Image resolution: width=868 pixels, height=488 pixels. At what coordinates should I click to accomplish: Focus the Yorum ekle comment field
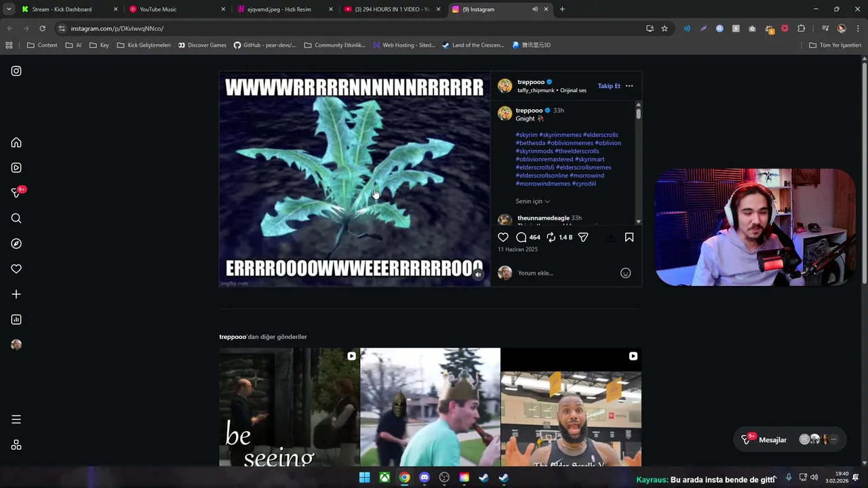(x=566, y=273)
